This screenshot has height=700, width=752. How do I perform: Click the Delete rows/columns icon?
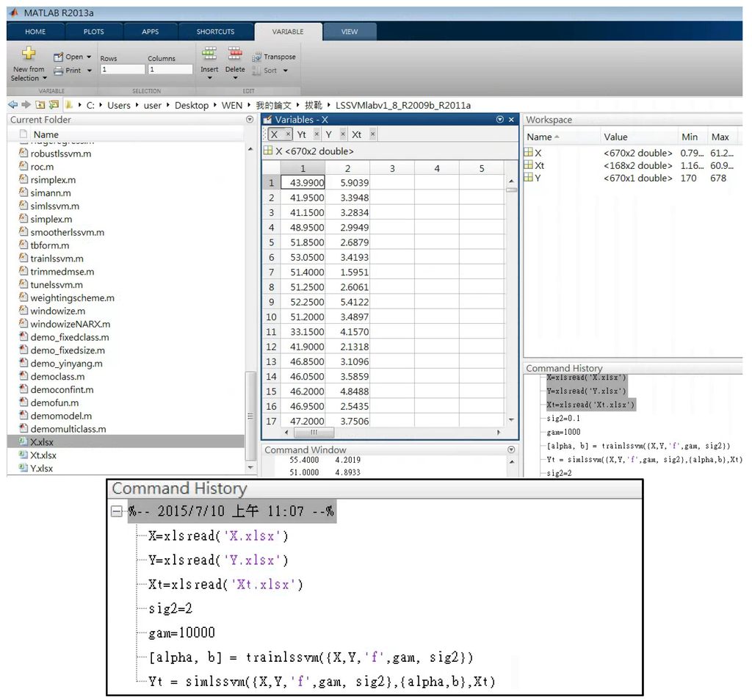point(235,54)
